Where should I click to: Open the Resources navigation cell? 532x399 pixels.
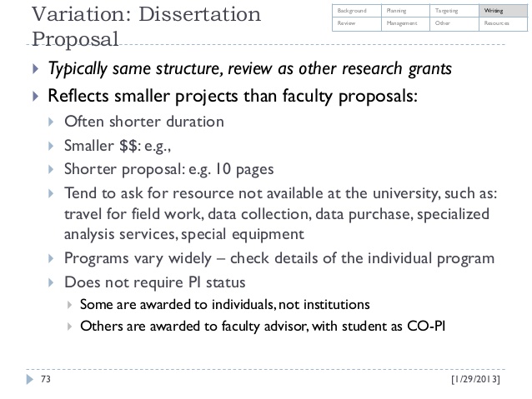tap(503, 24)
